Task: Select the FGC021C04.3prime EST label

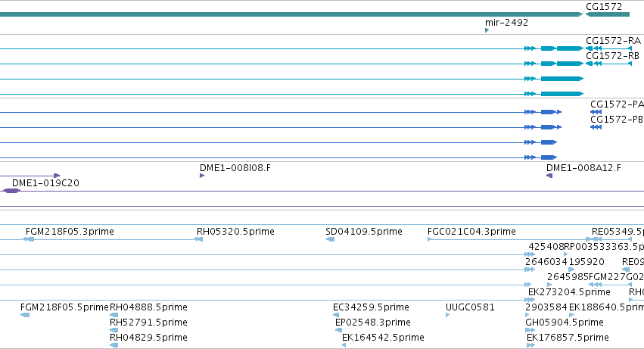Action: click(471, 232)
